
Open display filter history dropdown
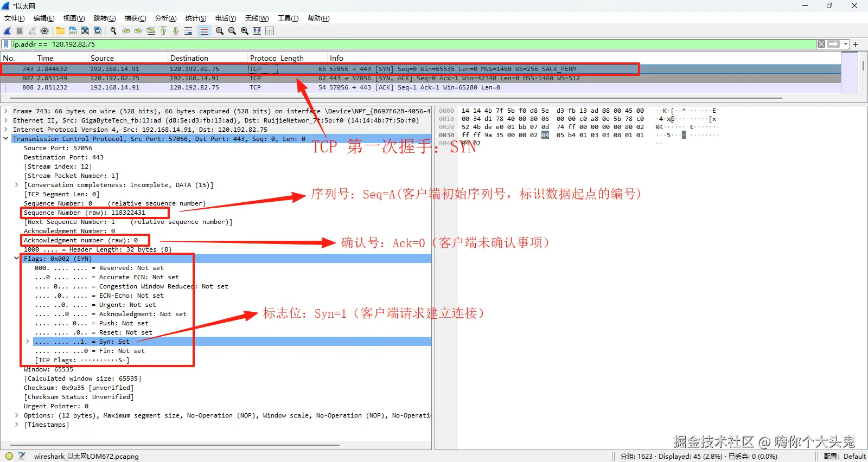(x=845, y=44)
